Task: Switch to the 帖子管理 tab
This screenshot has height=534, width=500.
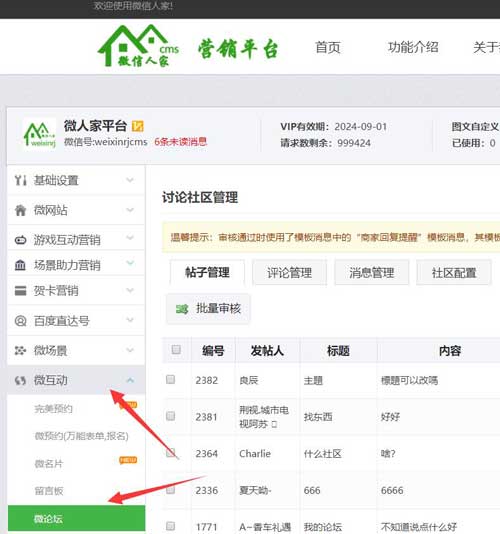Action: [x=207, y=272]
